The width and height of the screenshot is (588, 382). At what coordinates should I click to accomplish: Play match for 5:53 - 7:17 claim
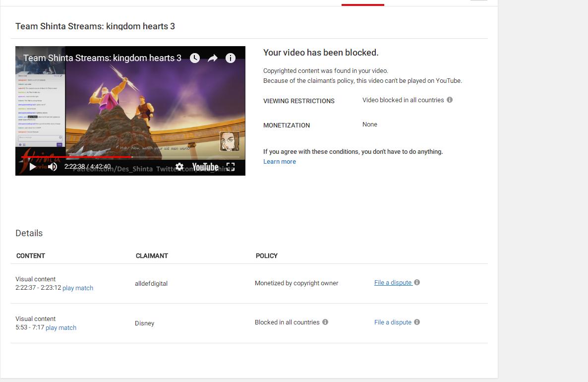pyautogui.click(x=61, y=327)
